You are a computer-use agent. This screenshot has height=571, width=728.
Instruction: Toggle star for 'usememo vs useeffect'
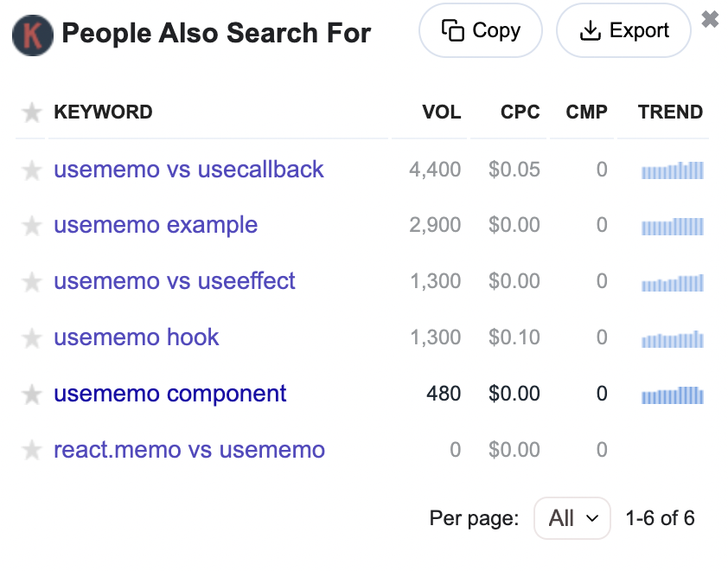[x=32, y=283]
